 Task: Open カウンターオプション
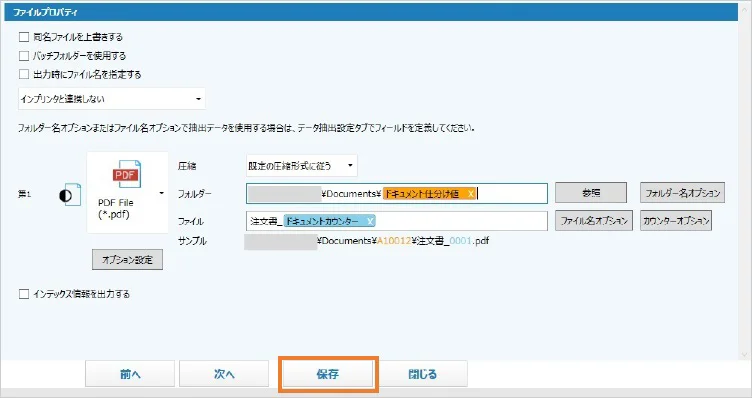[x=676, y=221]
